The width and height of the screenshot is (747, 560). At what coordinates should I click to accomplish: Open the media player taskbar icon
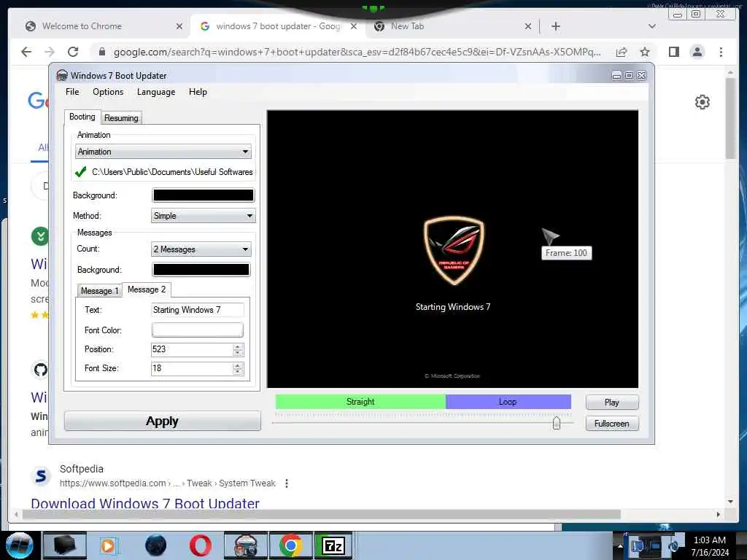pyautogui.click(x=108, y=545)
